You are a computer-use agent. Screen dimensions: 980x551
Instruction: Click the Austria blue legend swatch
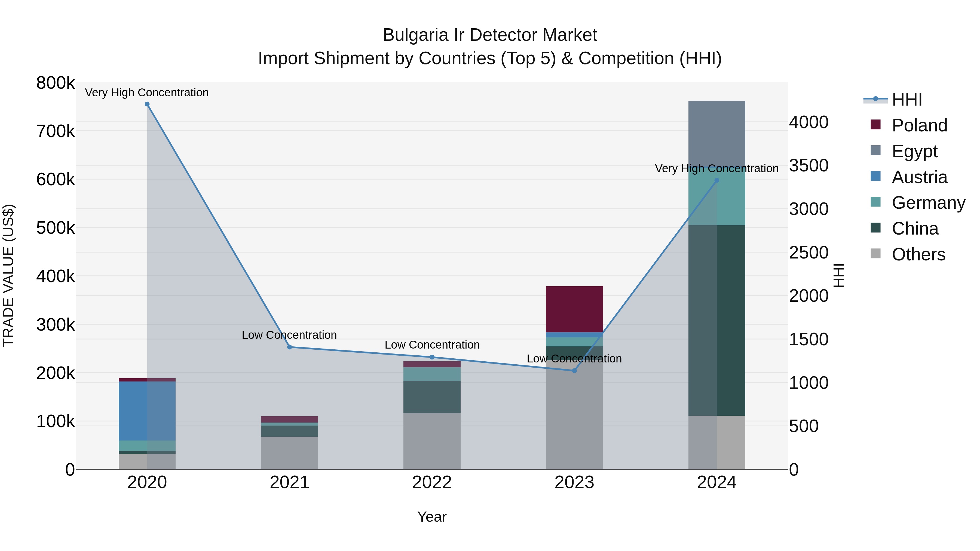click(x=875, y=176)
